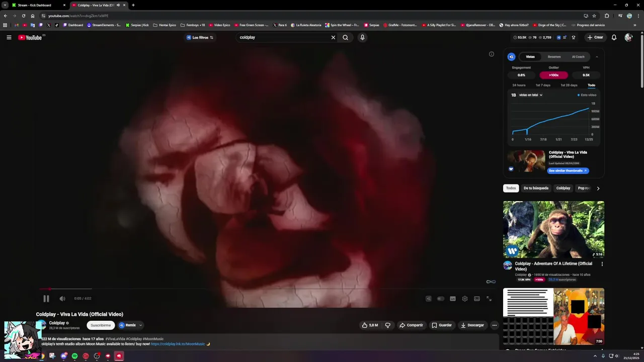Switch to theater mode view
This screenshot has height=362, width=644.
(477, 299)
